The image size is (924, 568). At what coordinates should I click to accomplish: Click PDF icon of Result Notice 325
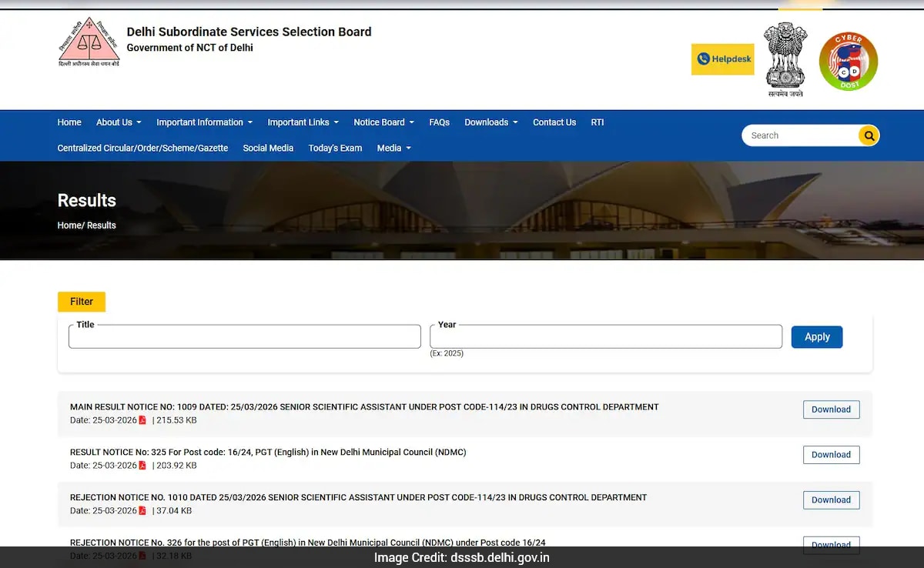(142, 466)
